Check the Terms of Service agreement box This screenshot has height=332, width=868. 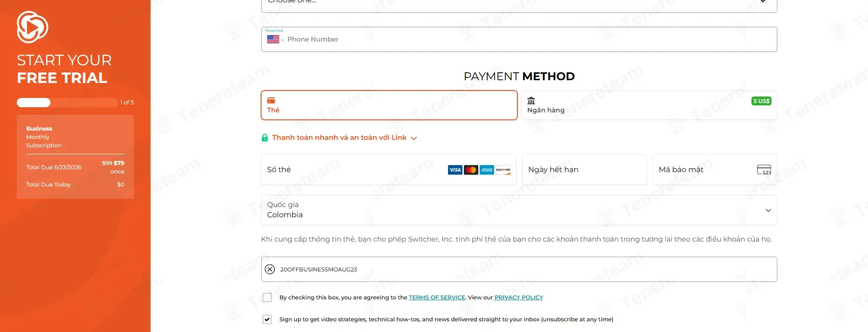coord(267,297)
